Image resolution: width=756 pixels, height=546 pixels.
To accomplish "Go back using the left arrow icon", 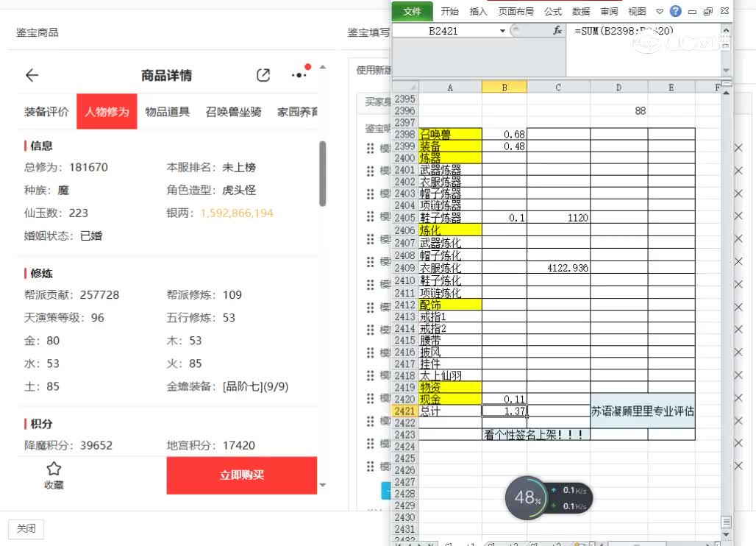I will click(x=32, y=75).
